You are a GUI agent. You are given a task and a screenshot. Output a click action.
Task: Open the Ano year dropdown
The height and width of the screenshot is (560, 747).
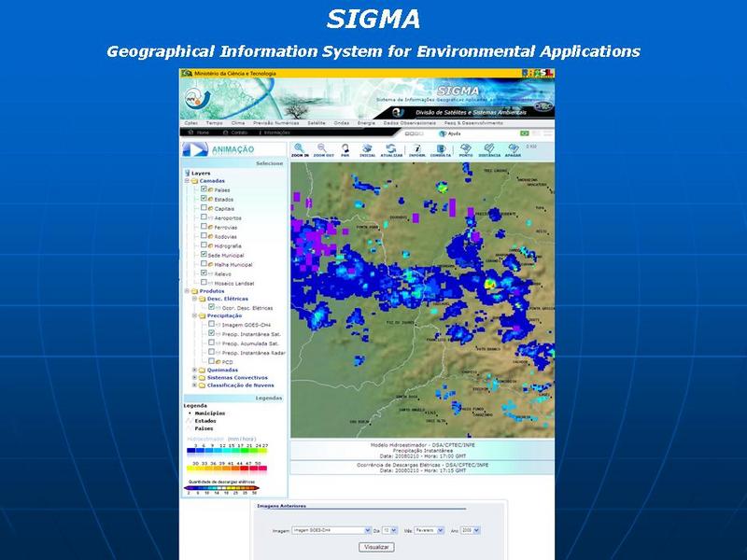click(471, 530)
